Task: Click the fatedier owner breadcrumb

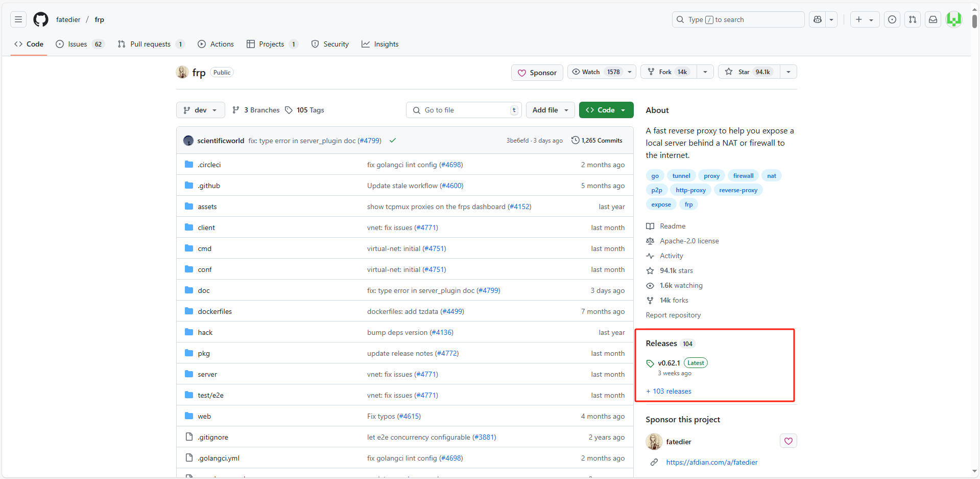Action: tap(68, 19)
